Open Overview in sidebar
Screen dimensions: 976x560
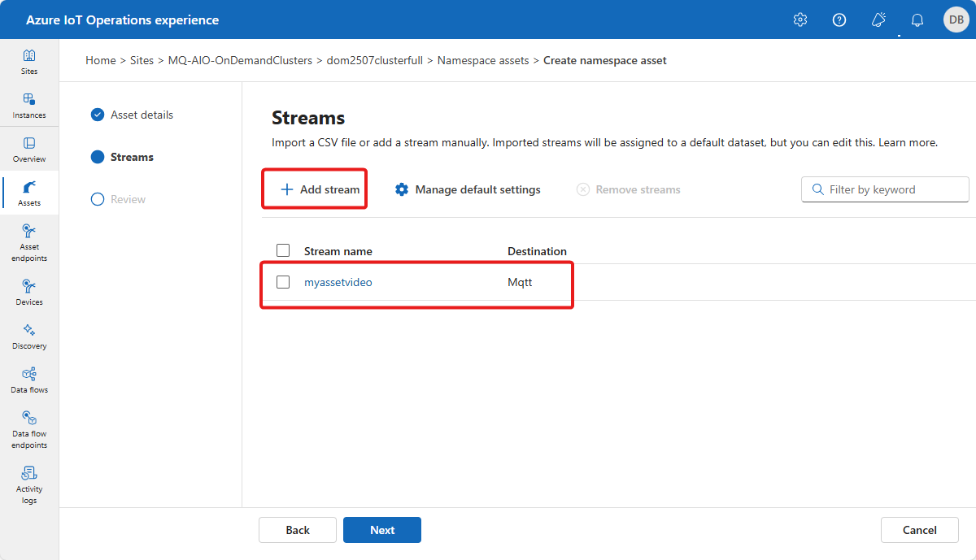point(29,149)
